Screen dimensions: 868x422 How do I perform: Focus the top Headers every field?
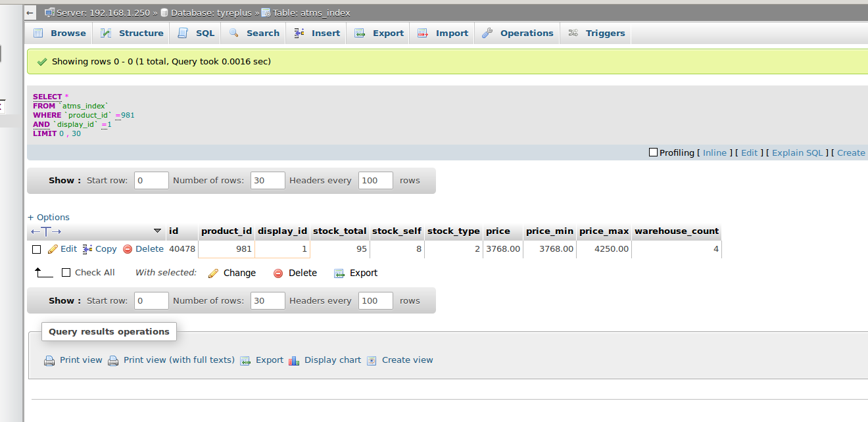coord(375,180)
